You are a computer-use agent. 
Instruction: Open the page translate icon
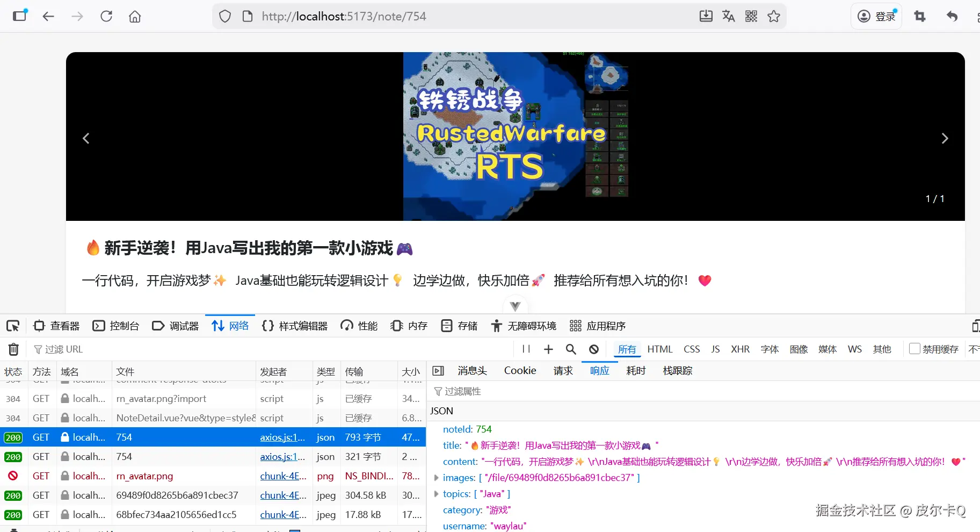(x=729, y=16)
